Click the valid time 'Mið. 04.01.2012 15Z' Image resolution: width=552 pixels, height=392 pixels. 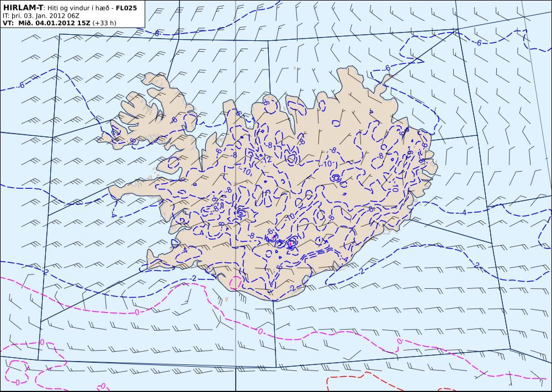click(x=53, y=23)
